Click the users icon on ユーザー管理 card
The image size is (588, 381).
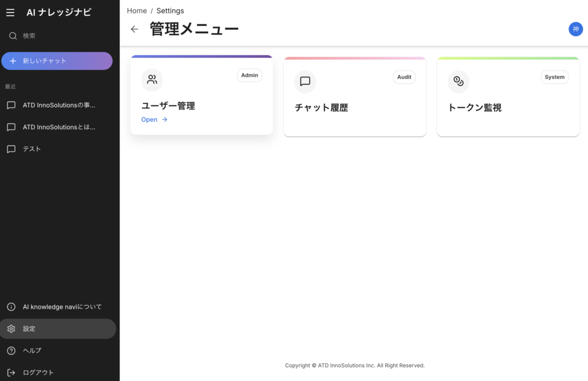tap(152, 80)
